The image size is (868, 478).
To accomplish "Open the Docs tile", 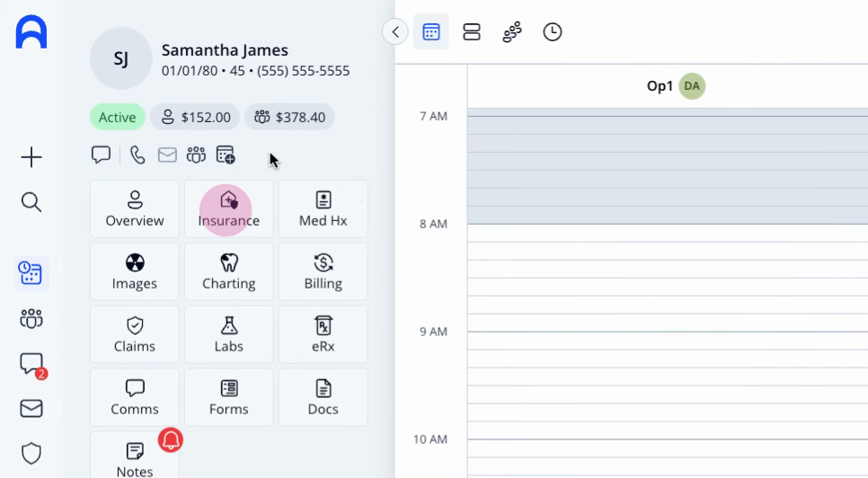I will (x=323, y=397).
